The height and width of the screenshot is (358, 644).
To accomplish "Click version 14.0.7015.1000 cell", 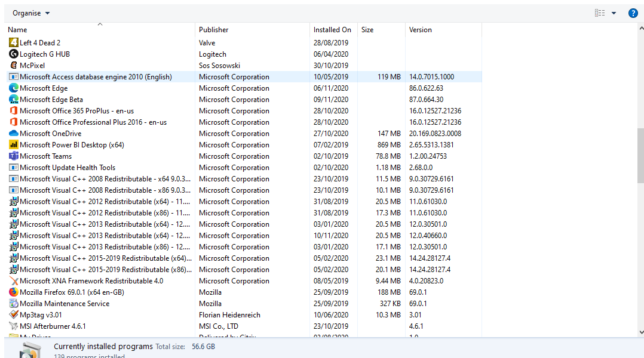I will (x=432, y=77).
